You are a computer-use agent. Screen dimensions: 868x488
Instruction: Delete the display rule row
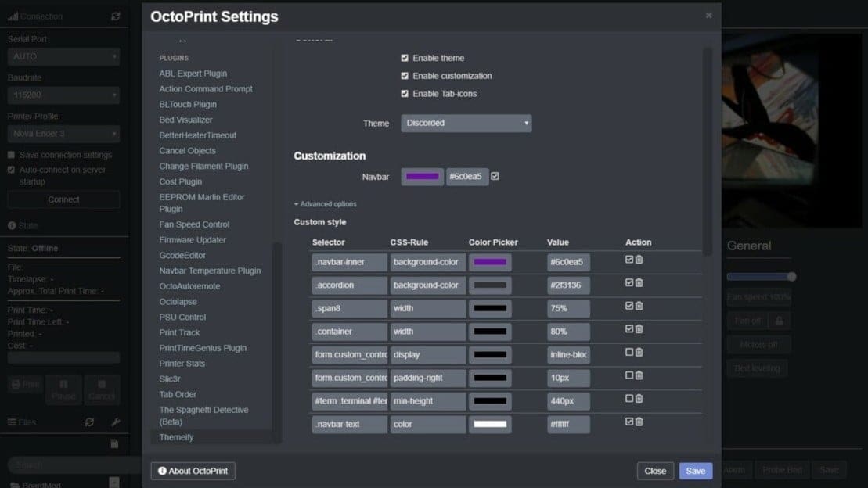coord(639,353)
